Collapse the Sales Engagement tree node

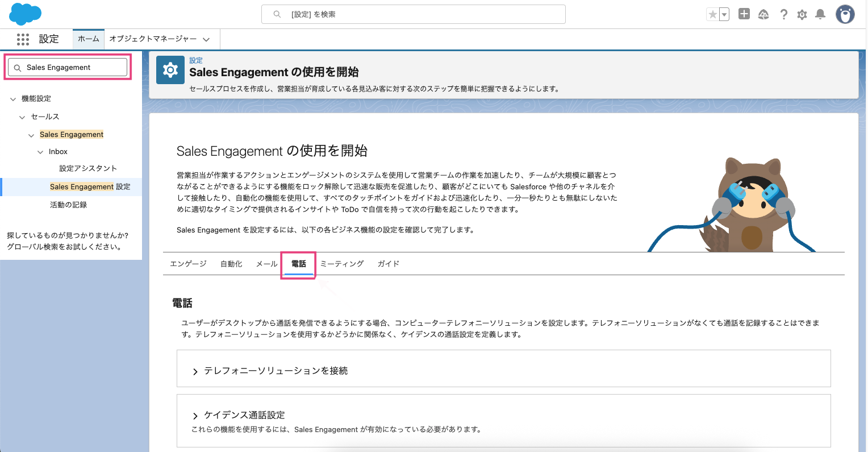coord(31,135)
